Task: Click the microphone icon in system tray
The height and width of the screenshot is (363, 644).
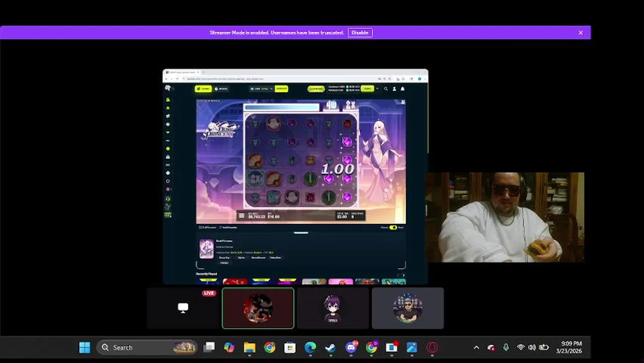Action: tap(506, 347)
